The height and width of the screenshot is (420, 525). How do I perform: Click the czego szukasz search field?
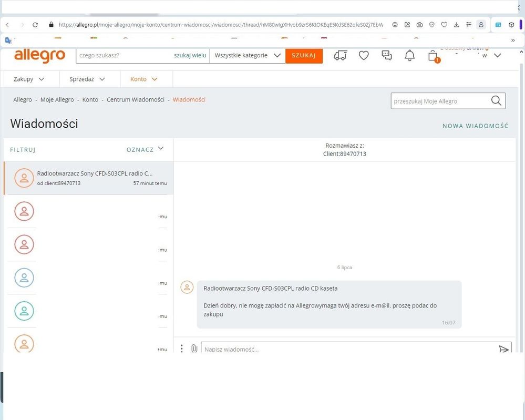coord(124,56)
